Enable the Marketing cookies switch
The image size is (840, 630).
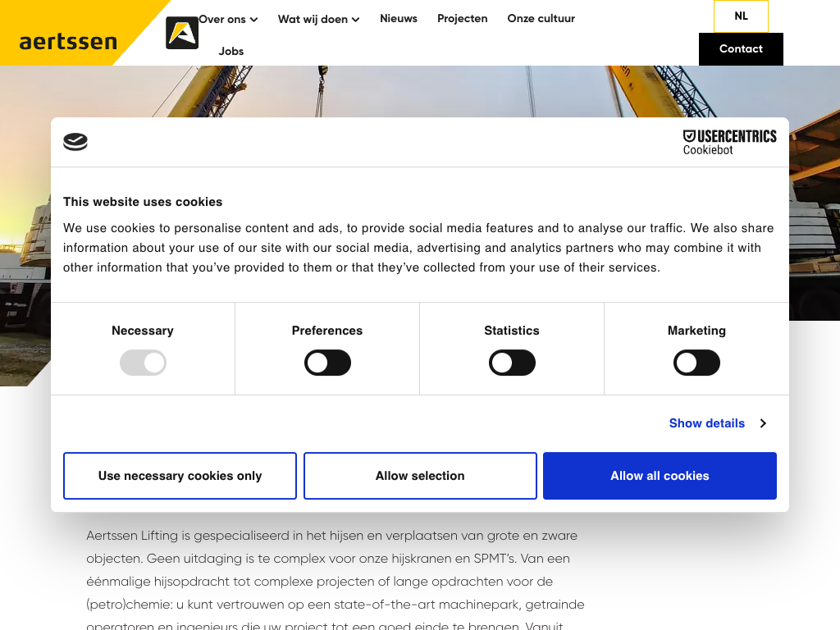point(696,363)
